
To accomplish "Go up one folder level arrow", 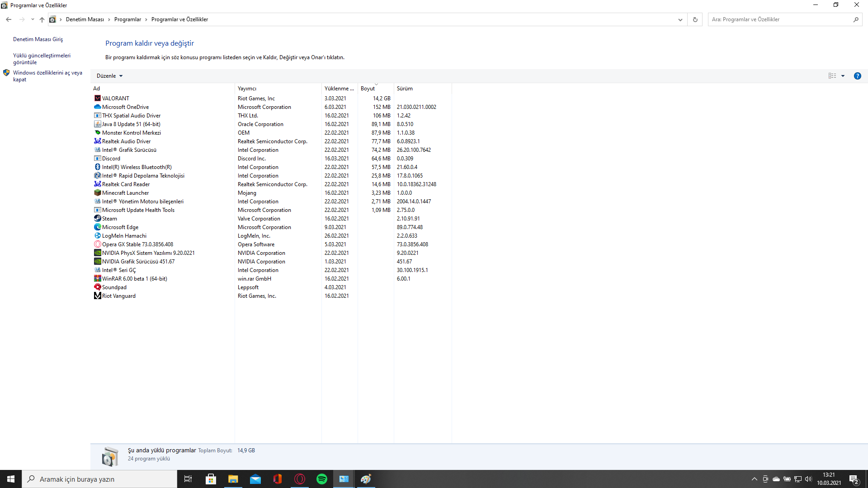I will 42,19.
